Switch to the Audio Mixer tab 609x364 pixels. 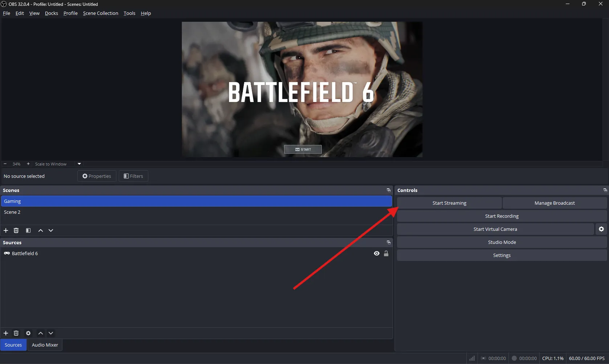pyautogui.click(x=45, y=345)
